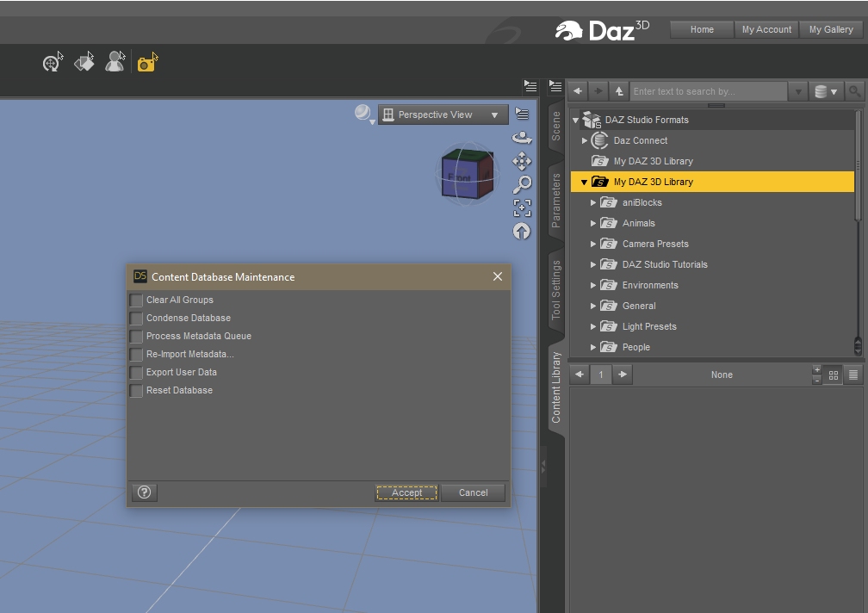Click the search magnifier button
Screen dimensions: 868x613
(855, 91)
